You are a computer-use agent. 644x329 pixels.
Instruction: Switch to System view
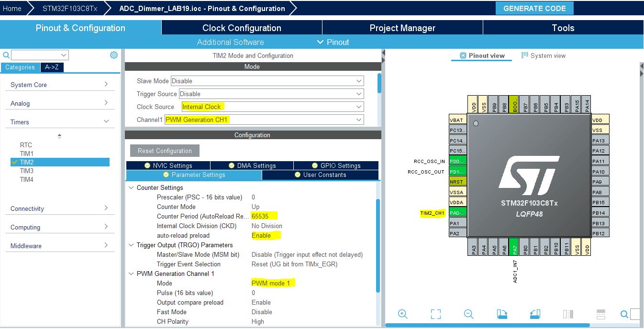pyautogui.click(x=543, y=55)
